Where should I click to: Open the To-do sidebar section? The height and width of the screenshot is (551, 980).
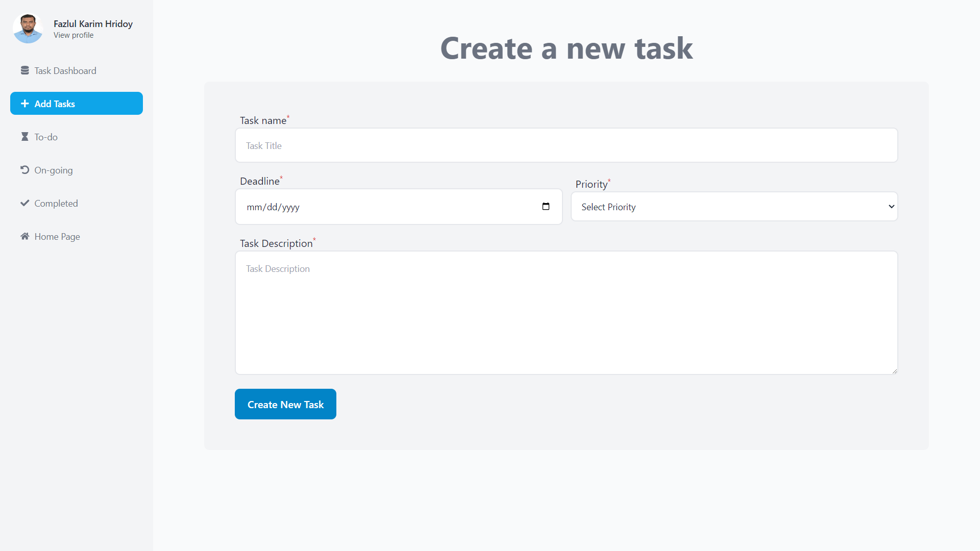[46, 137]
